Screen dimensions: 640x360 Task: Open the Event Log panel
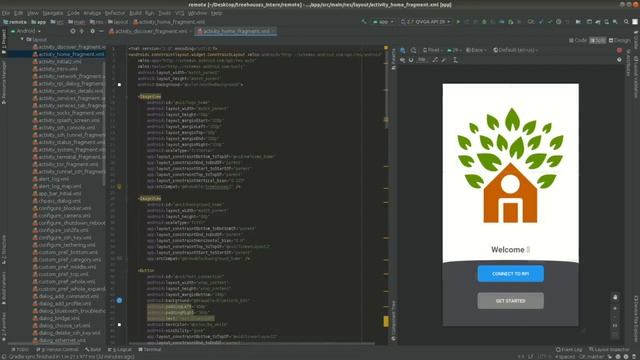point(569,350)
